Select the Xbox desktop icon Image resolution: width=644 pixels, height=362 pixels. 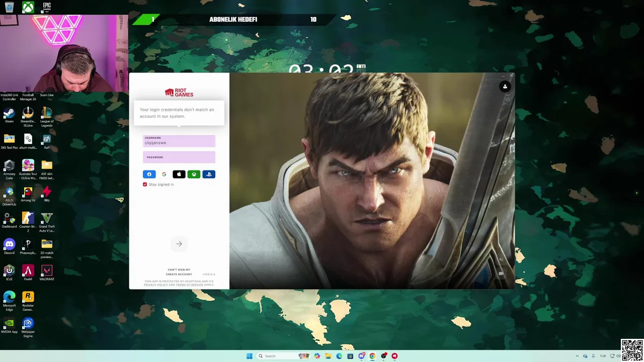click(28, 7)
